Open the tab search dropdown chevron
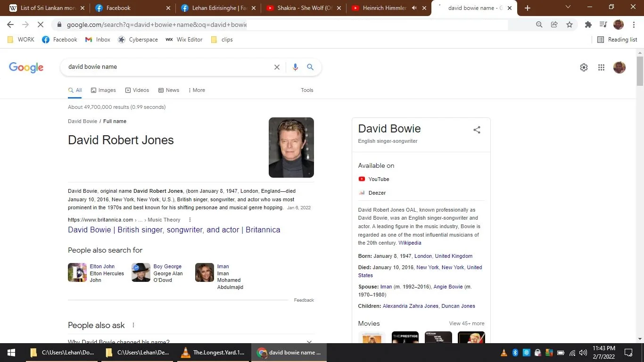The width and height of the screenshot is (644, 362). [x=568, y=7]
